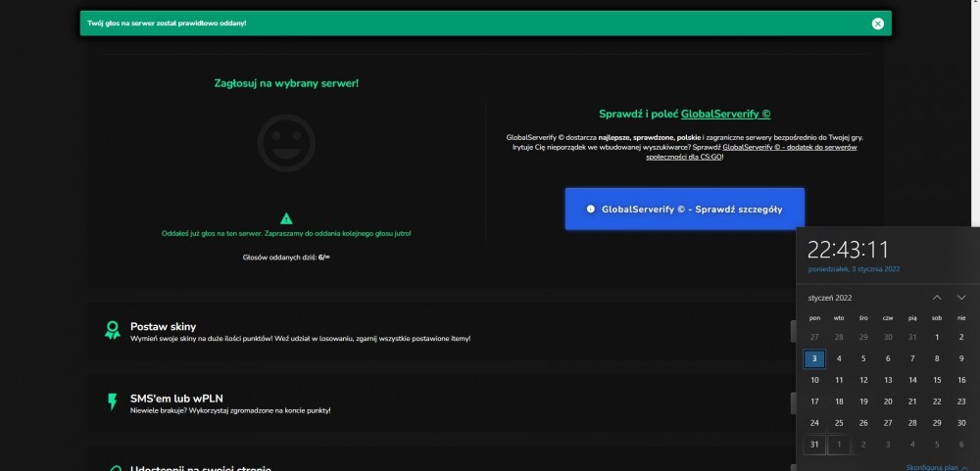Select January 29 in the calendar
Screen dimensions: 980x471
(937, 423)
